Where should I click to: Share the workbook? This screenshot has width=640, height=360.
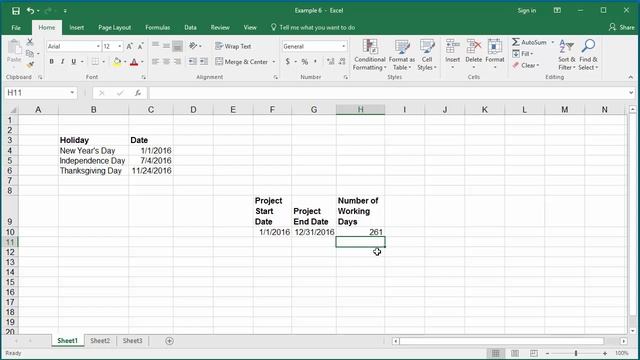tap(622, 27)
